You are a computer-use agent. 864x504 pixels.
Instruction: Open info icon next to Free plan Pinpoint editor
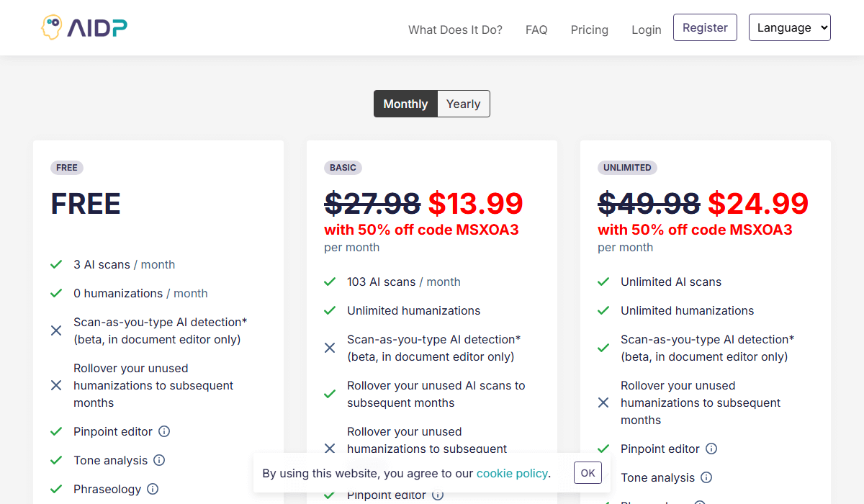[x=164, y=431]
